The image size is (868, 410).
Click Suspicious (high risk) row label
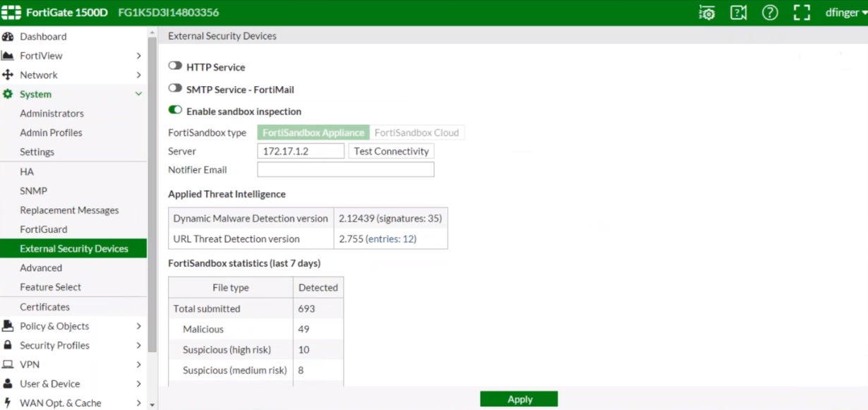[227, 349]
